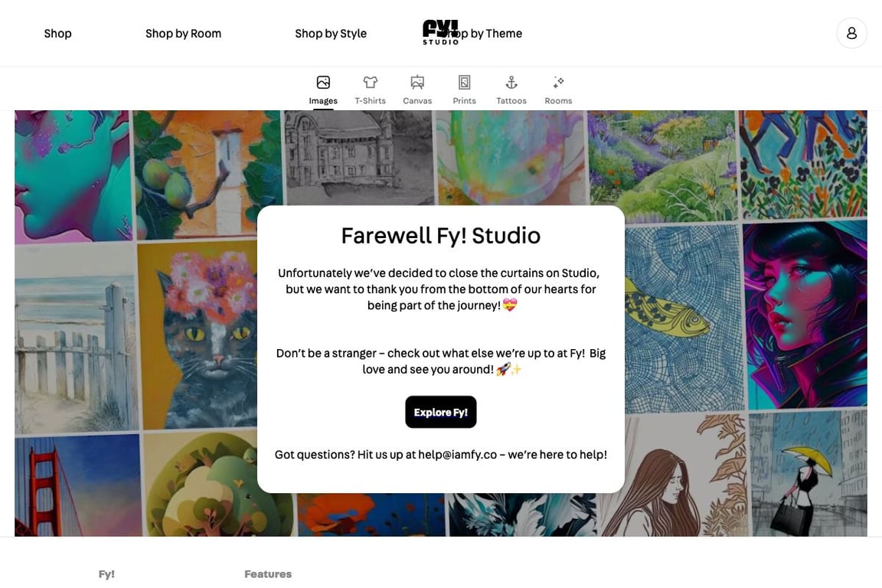Select the beach fence watercolor artwork
Viewport: 882px width, 588px height.
click(75, 338)
